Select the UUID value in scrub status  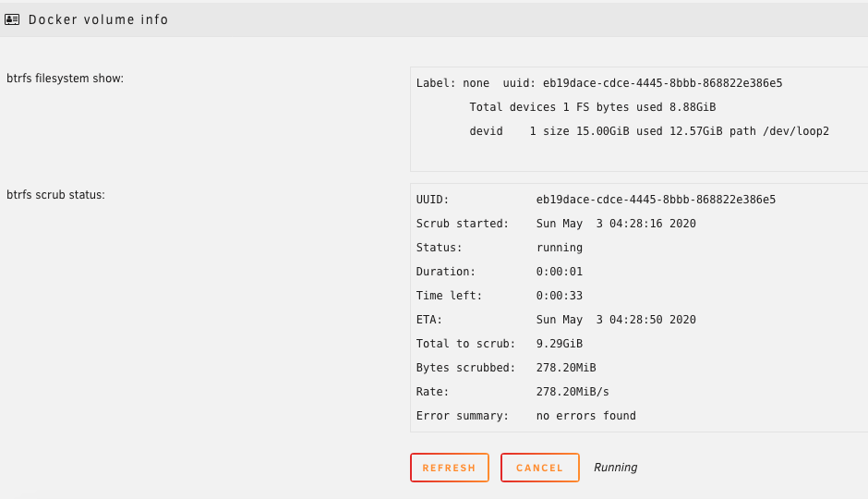656,200
